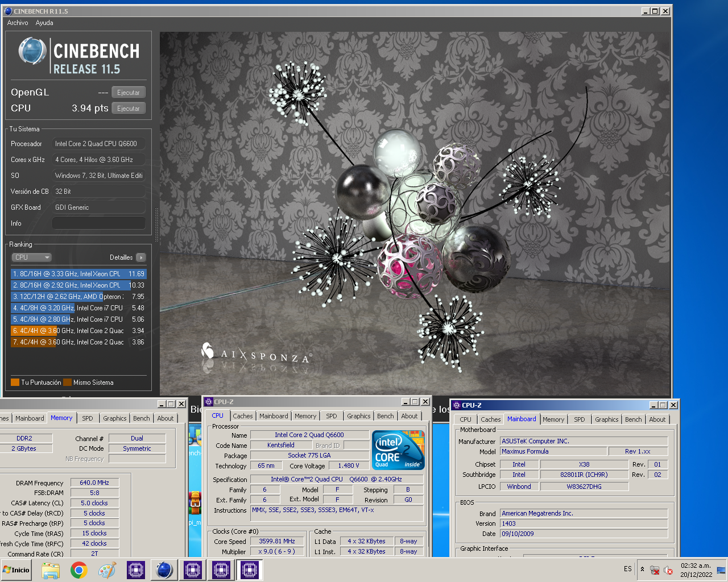This screenshot has height=582, width=728.
Task: Open the Inicio start button
Action: pyautogui.click(x=16, y=570)
